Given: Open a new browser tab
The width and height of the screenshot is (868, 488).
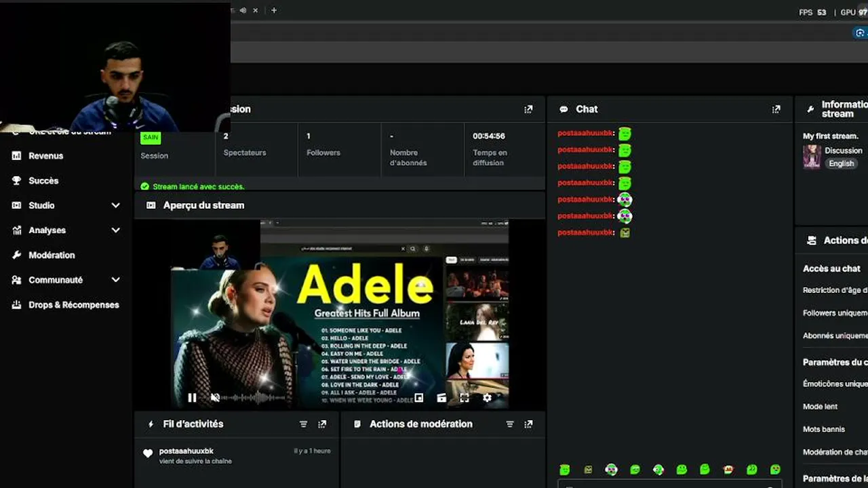Looking at the screenshot, I should (274, 10).
